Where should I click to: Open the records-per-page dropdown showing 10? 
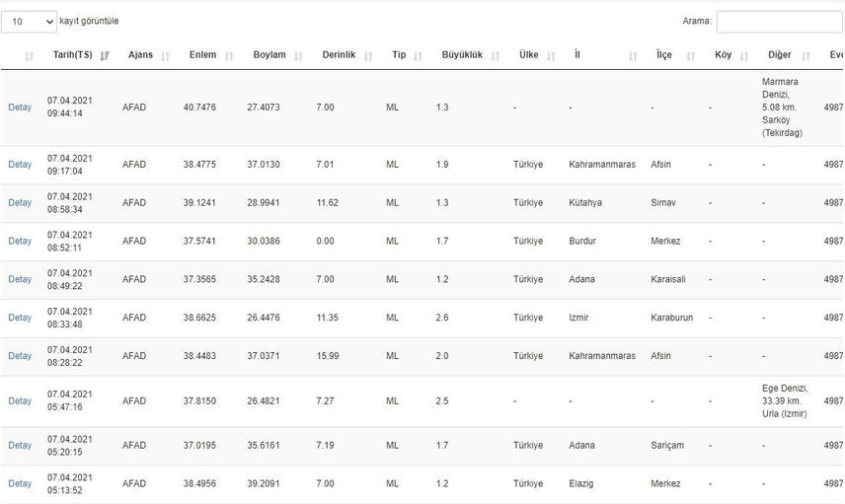(x=29, y=22)
